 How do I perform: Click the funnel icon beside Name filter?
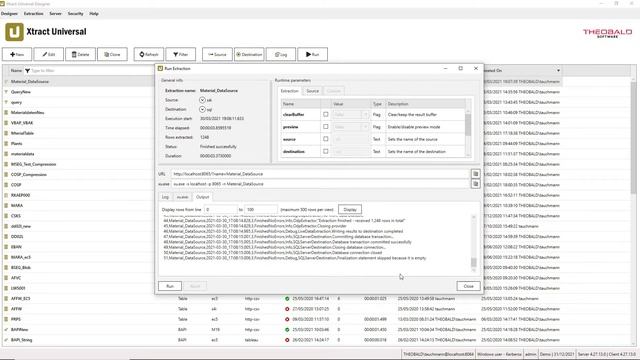pyautogui.click(x=27, y=71)
